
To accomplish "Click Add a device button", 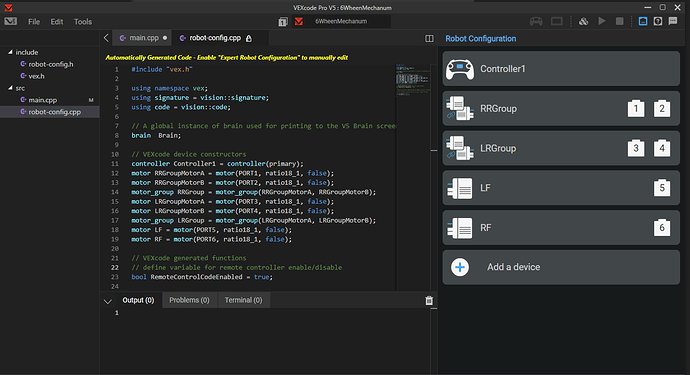I will click(x=561, y=267).
